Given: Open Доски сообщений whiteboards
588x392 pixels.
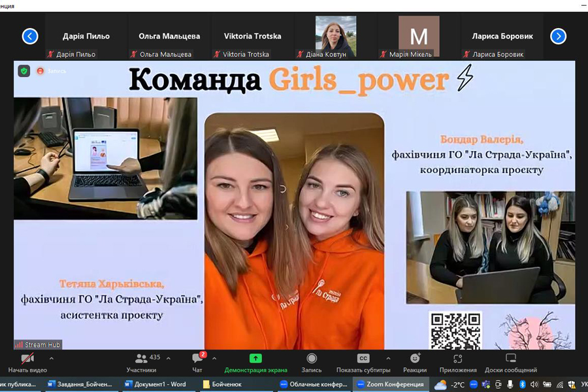Looking at the screenshot, I should click(511, 363).
